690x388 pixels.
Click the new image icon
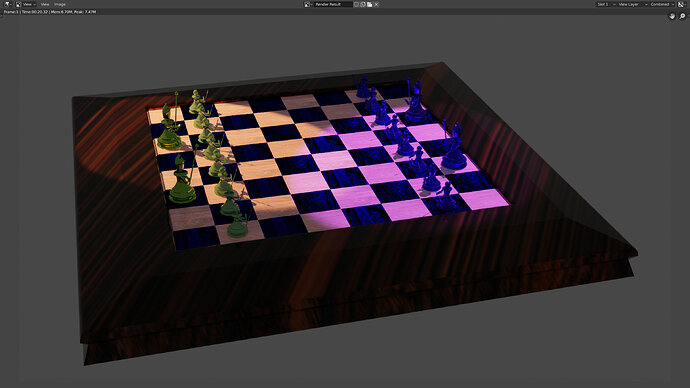[363, 4]
